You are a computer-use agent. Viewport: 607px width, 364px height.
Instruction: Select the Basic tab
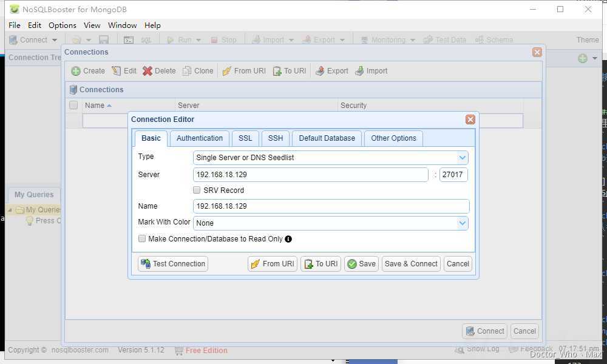click(x=151, y=138)
